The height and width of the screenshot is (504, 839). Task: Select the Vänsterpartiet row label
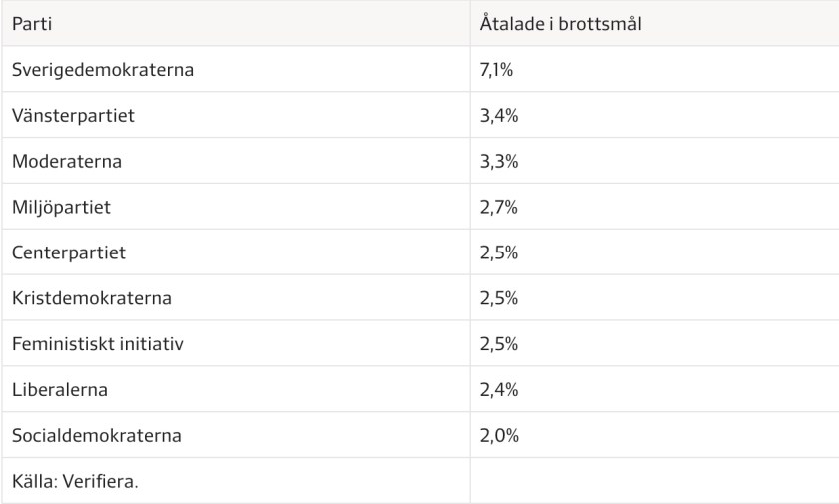(x=73, y=116)
